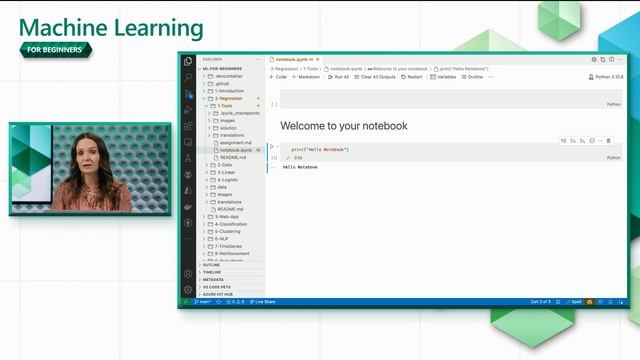Screen dimensions: 640x360
Task: Open the remote window indicator in status bar
Action: point(186,302)
